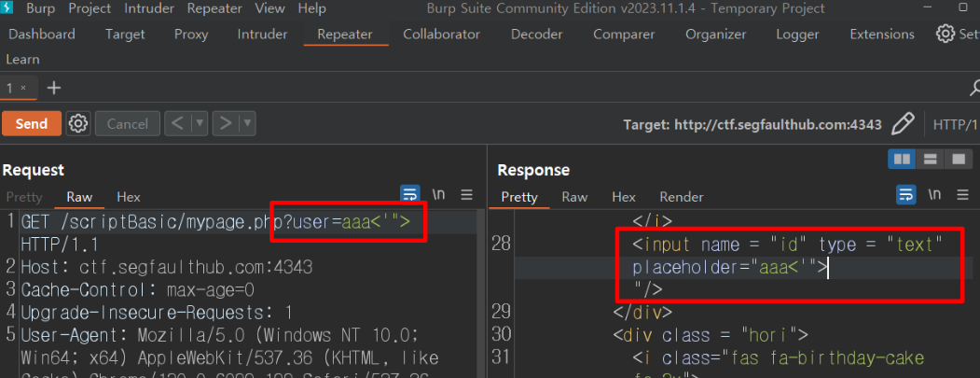980x378 pixels.
Task: Select Hex view in Request panel
Action: pos(129,197)
